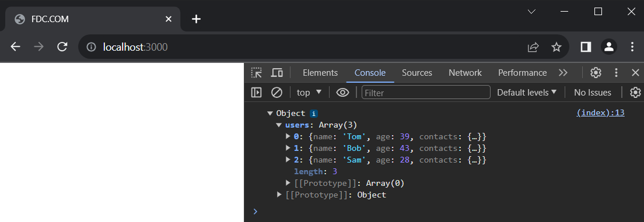Open the browser side panel icon
Viewport: 644px width, 222px height.
coord(586,47)
